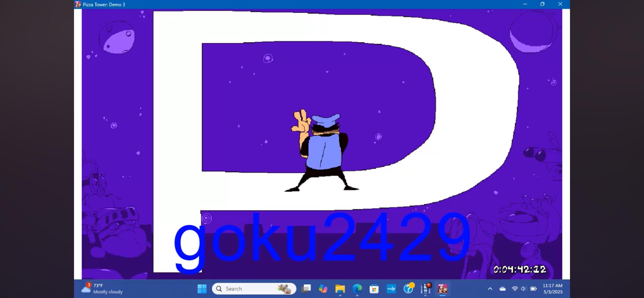644x298 pixels.
Task: Launch the Copilot app from the taskbar
Action: coord(323,289)
